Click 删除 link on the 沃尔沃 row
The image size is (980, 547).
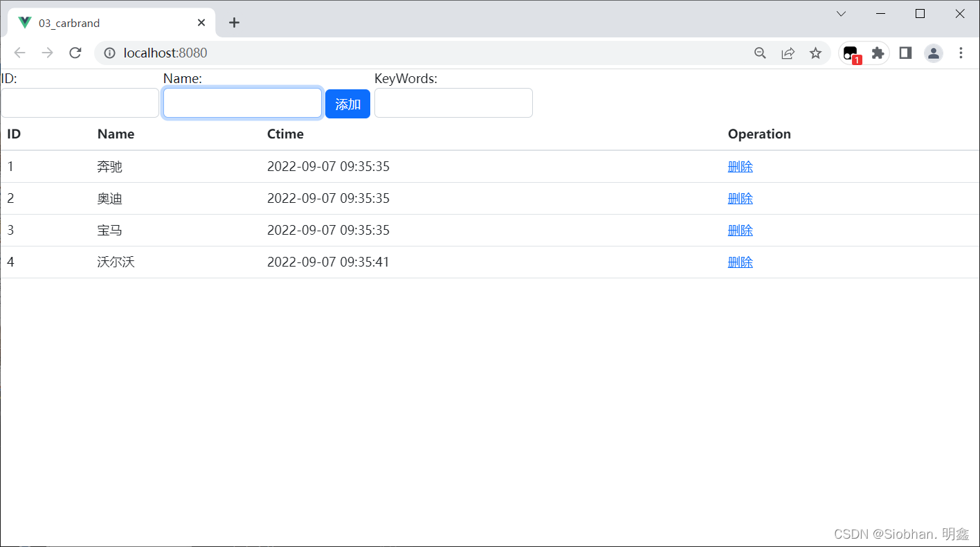click(740, 262)
